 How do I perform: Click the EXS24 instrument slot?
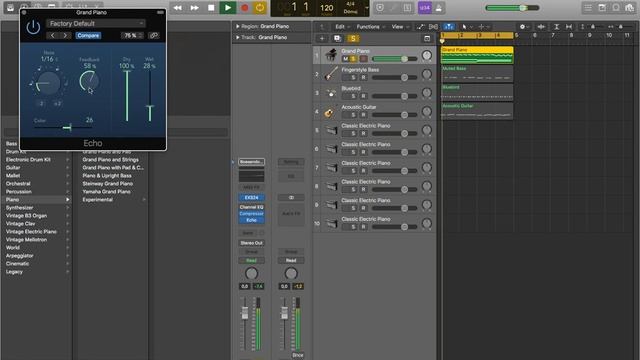[251, 198]
